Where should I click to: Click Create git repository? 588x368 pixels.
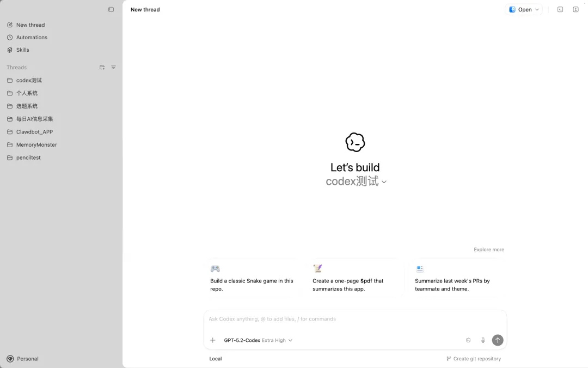[474, 359]
